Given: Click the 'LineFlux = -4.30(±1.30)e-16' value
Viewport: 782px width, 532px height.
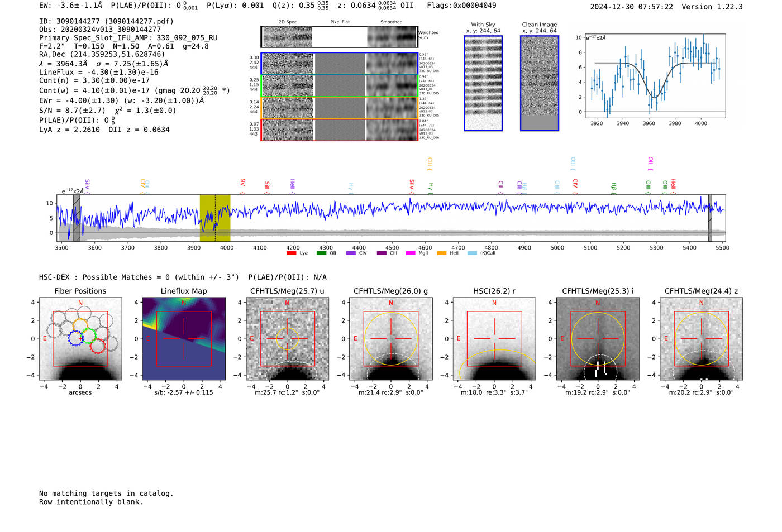Looking at the screenshot, I should pyautogui.click(x=99, y=72).
